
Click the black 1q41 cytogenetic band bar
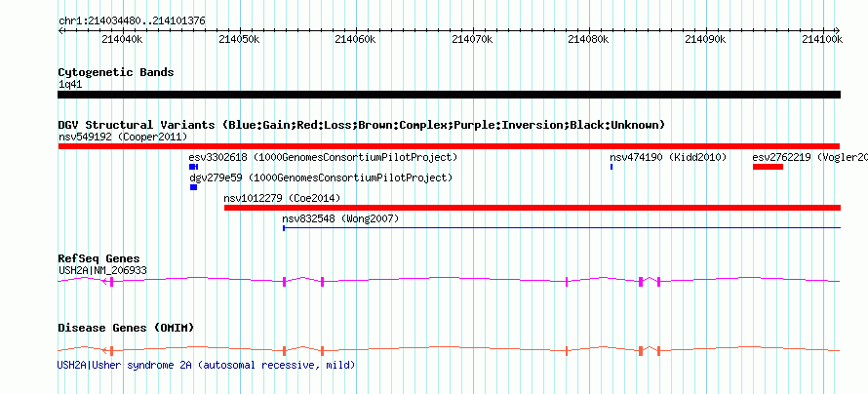coord(449,95)
